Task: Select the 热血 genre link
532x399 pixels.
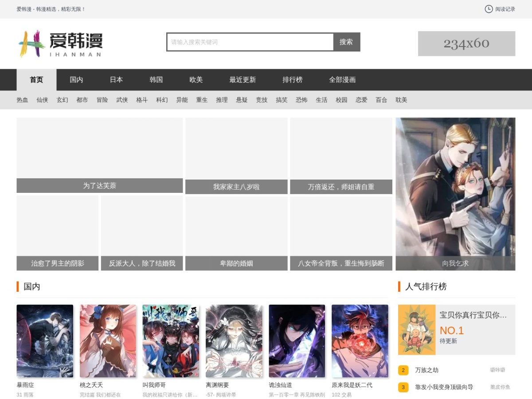Action: [22, 100]
